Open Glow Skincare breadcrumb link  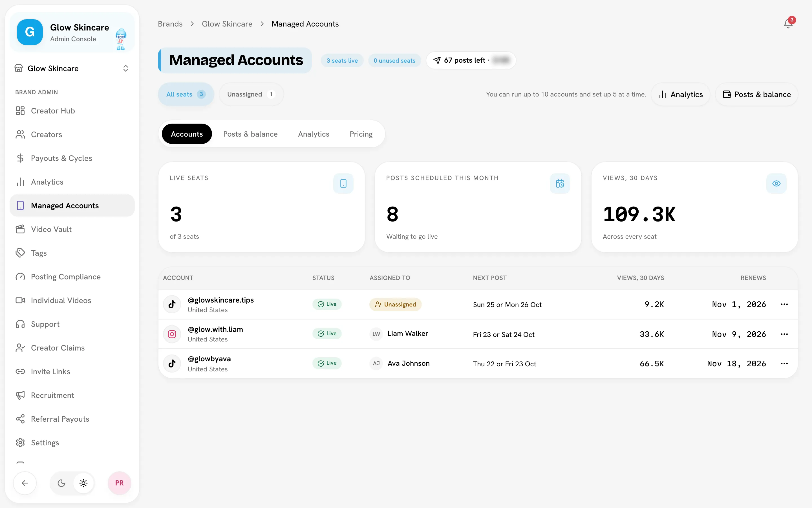point(227,24)
